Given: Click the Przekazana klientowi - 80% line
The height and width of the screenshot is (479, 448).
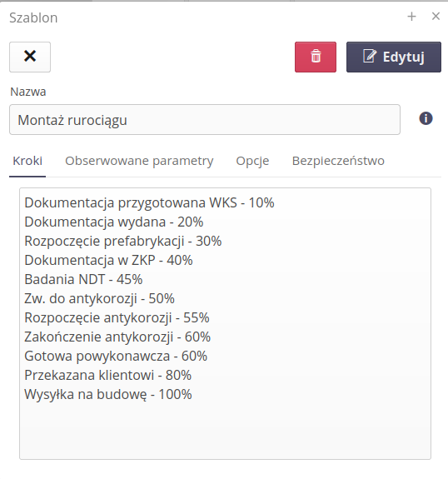Looking at the screenshot, I should (107, 376).
